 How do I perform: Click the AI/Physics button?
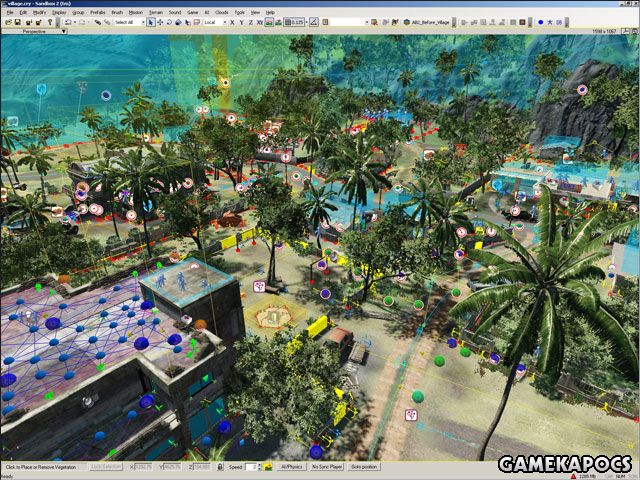pos(291,467)
